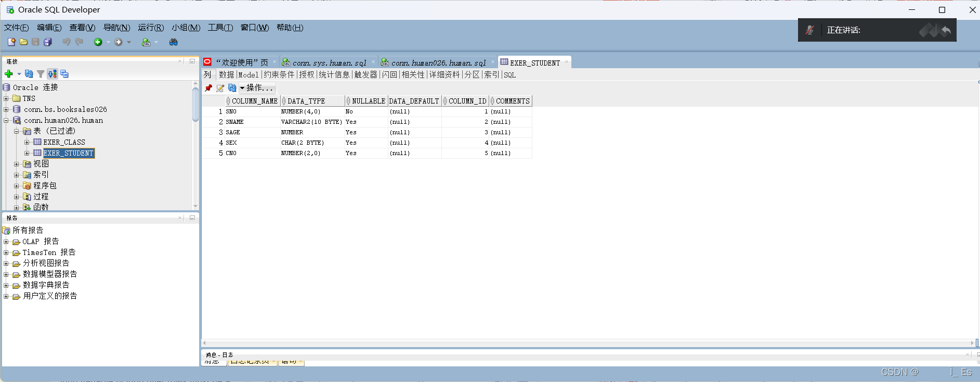
Task: Select the CNO column name cell
Action: pos(253,153)
